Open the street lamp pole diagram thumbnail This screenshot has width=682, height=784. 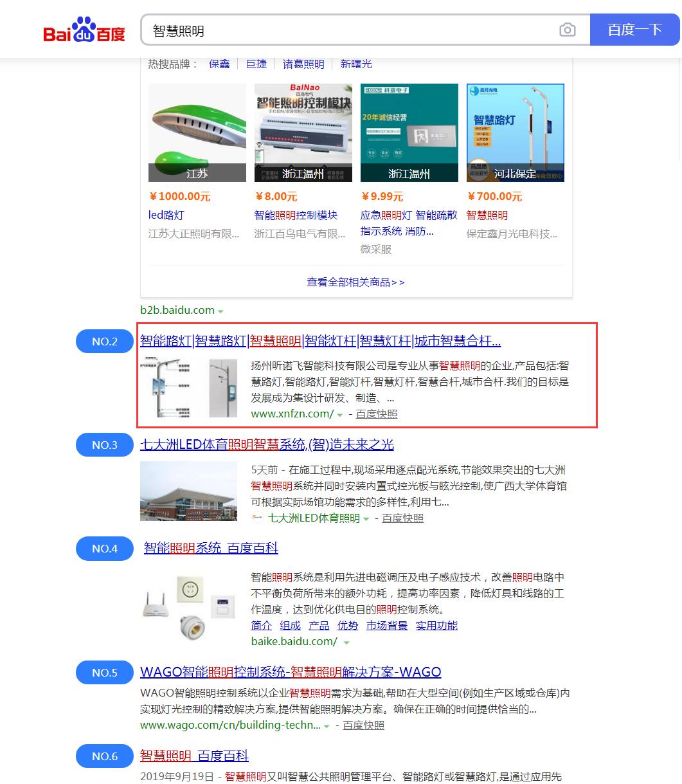pos(189,387)
